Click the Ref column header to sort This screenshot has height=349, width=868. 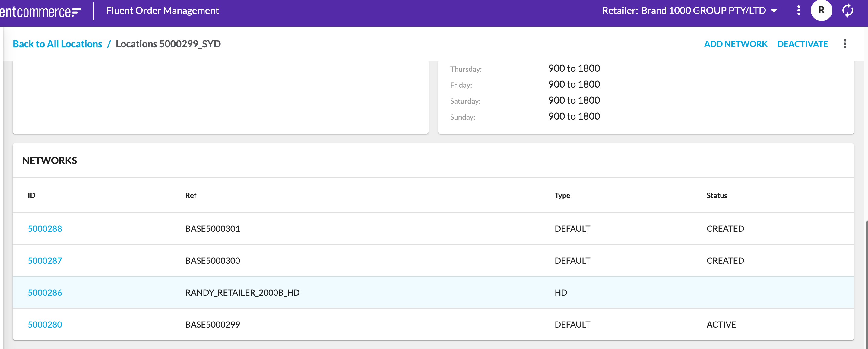[x=191, y=195]
